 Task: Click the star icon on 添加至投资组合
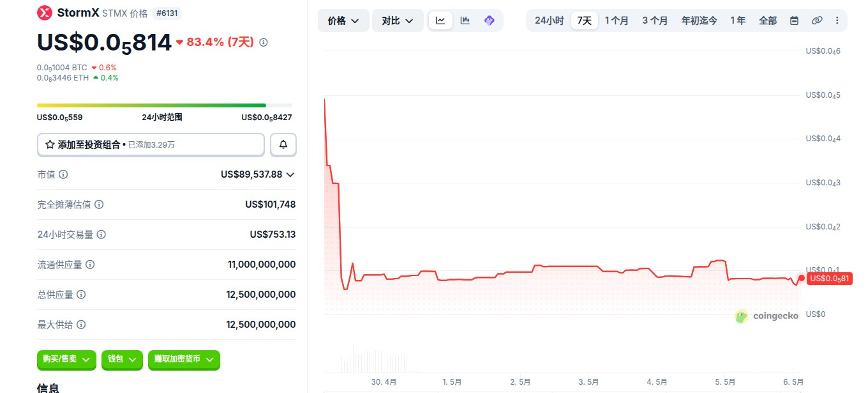point(50,145)
